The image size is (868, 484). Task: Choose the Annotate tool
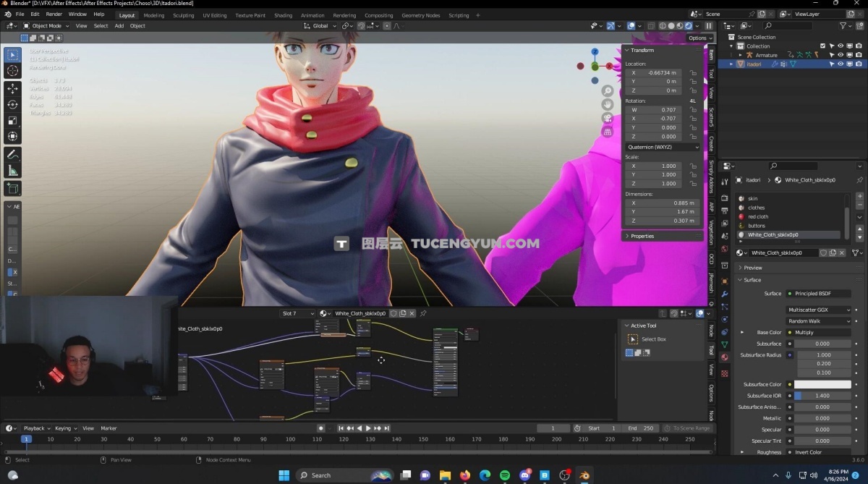click(13, 154)
